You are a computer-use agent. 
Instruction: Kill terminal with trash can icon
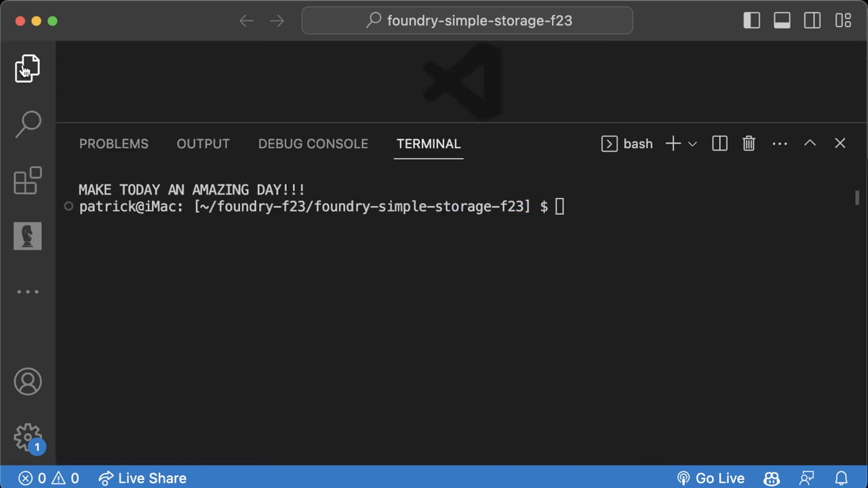pyautogui.click(x=749, y=144)
